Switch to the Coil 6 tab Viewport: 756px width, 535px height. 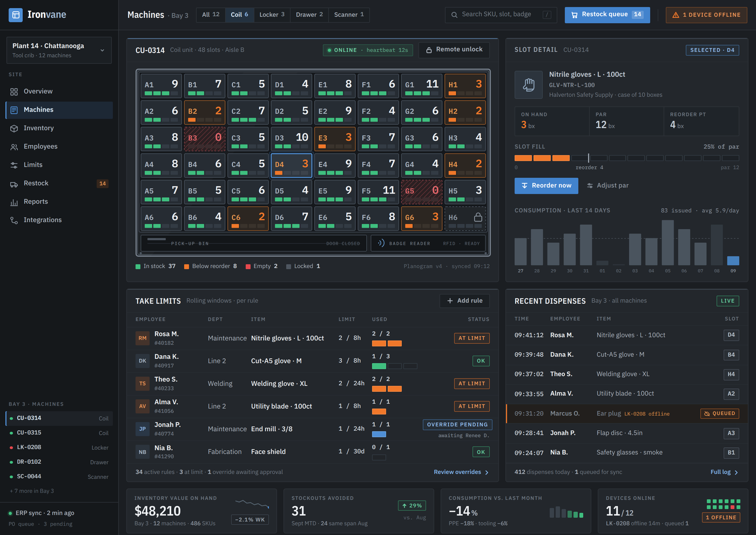click(x=239, y=15)
